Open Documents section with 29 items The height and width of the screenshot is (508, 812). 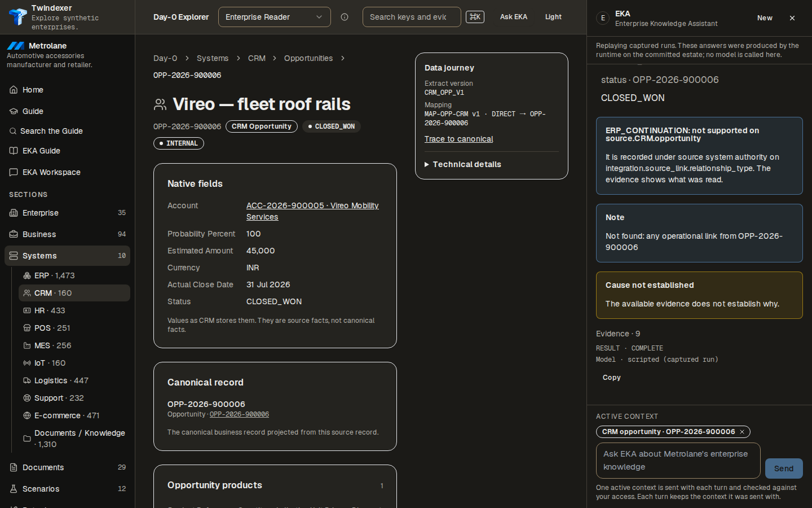point(67,467)
